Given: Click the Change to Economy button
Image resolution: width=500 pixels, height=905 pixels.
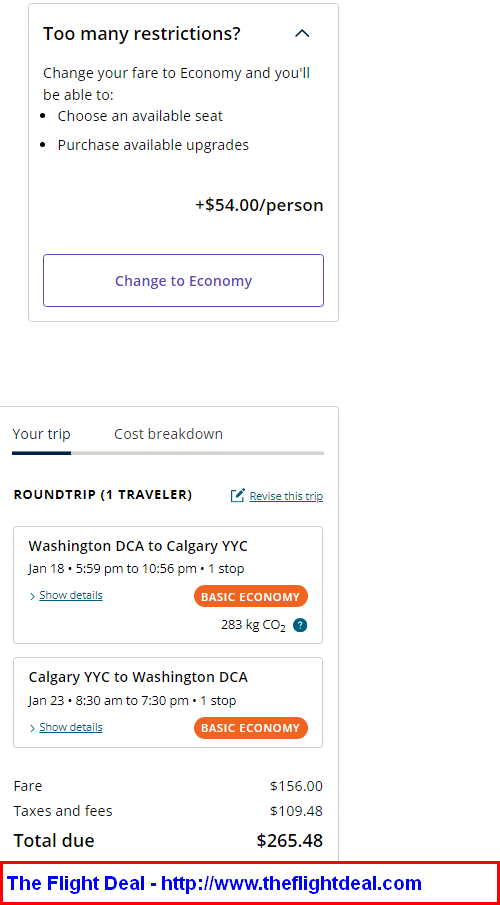Looking at the screenshot, I should coord(183,281).
